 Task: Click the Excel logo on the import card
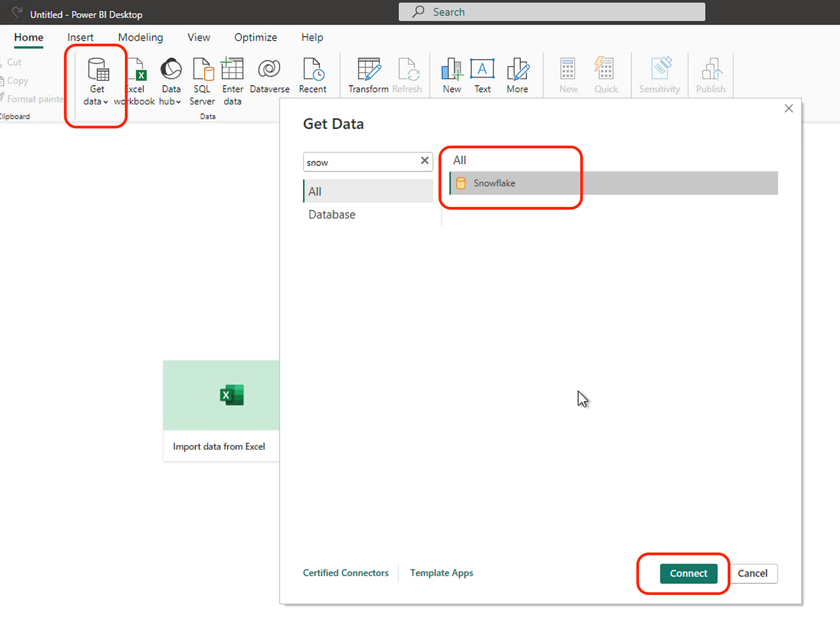click(x=232, y=395)
